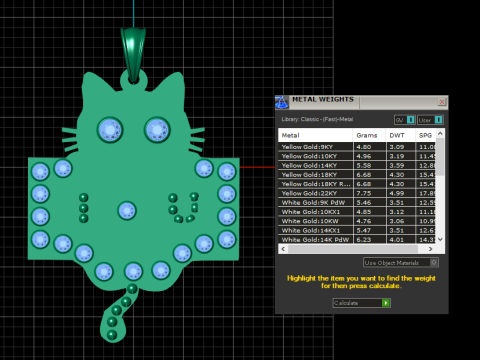Click the Calculate button
480x360 pixels.
[361, 303]
